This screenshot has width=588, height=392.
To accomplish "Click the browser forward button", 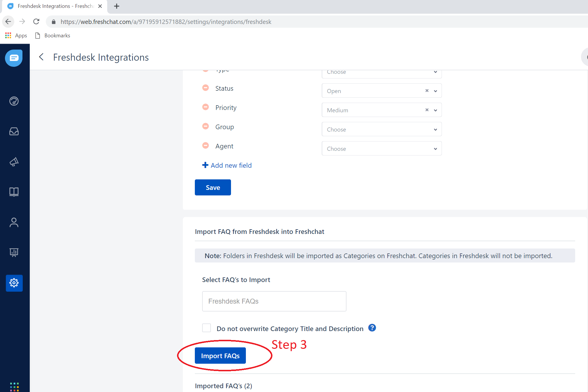I will coord(22,22).
